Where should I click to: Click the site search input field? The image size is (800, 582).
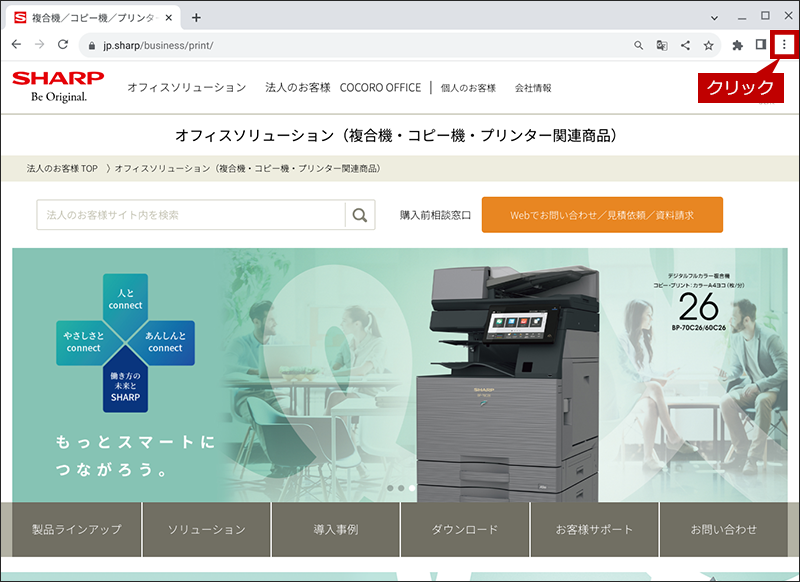tap(191, 215)
